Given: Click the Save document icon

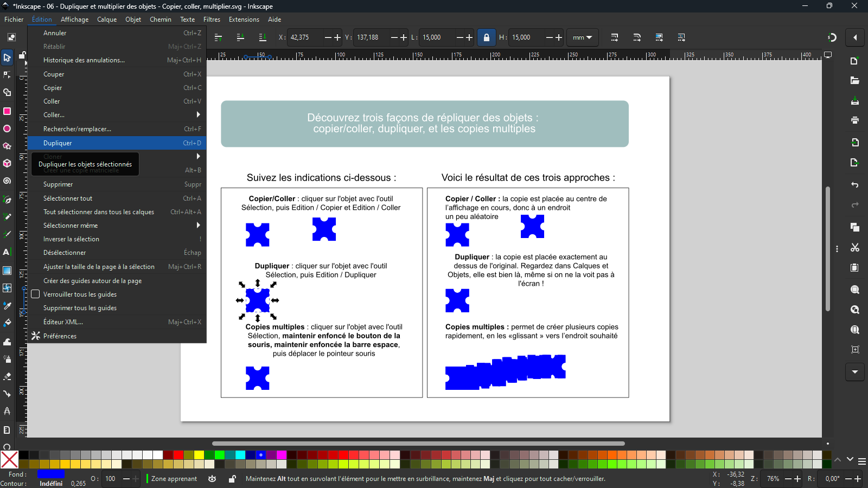Looking at the screenshot, I should [855, 101].
